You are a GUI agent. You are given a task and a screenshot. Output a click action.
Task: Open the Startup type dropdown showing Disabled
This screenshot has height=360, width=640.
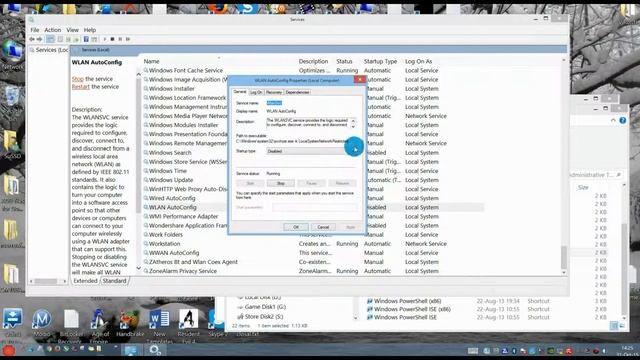pyautogui.click(x=311, y=151)
